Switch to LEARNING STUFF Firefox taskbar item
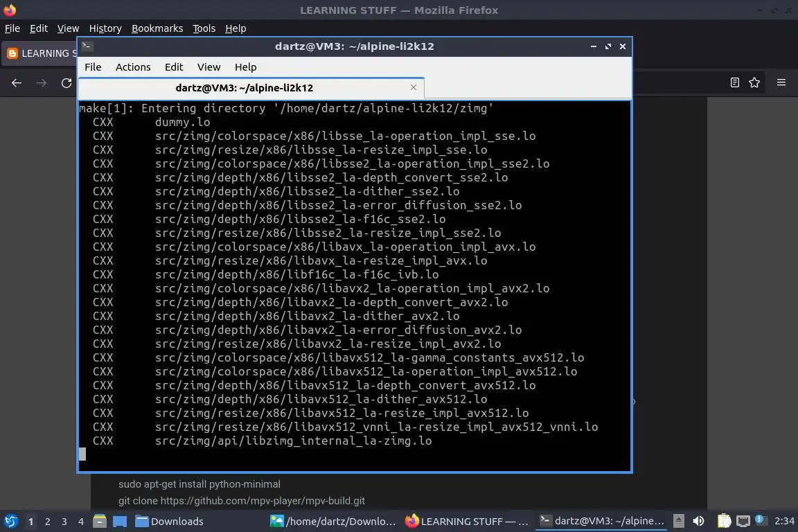The image size is (798, 532). 467,522
